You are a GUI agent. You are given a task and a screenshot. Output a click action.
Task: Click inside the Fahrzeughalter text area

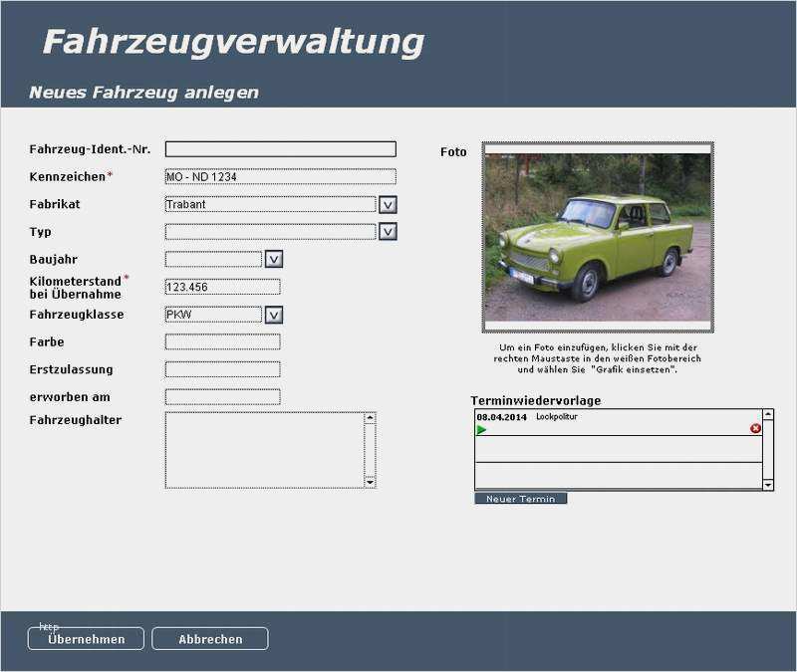point(264,450)
